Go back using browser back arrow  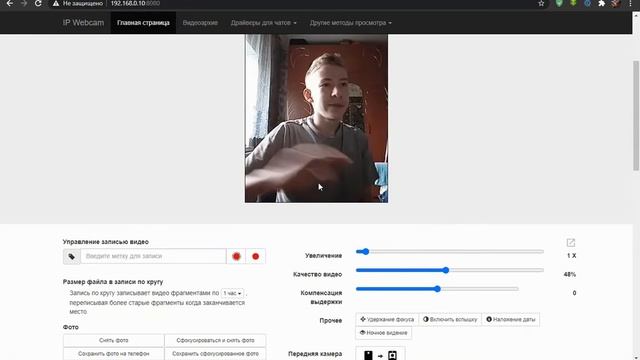9,3
